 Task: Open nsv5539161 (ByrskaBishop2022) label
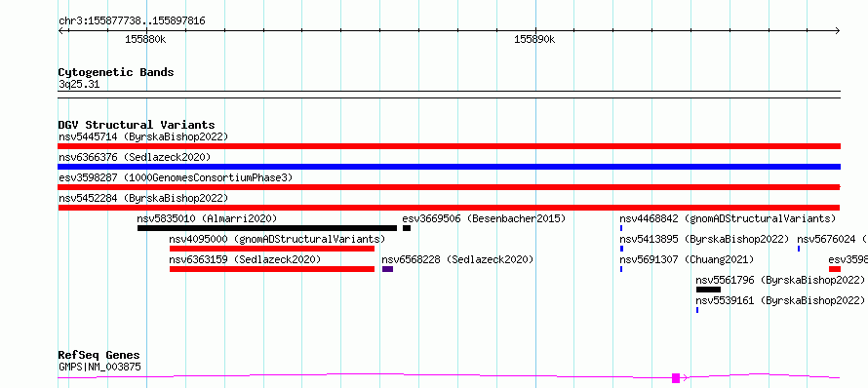coord(780,300)
